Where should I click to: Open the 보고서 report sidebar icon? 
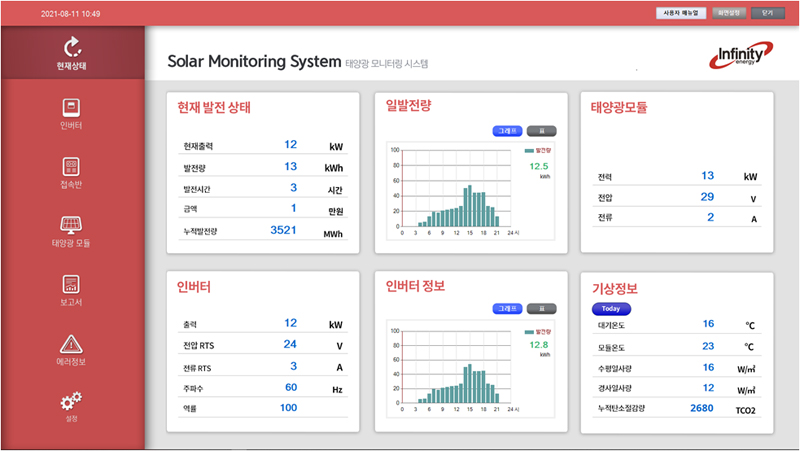pyautogui.click(x=71, y=284)
